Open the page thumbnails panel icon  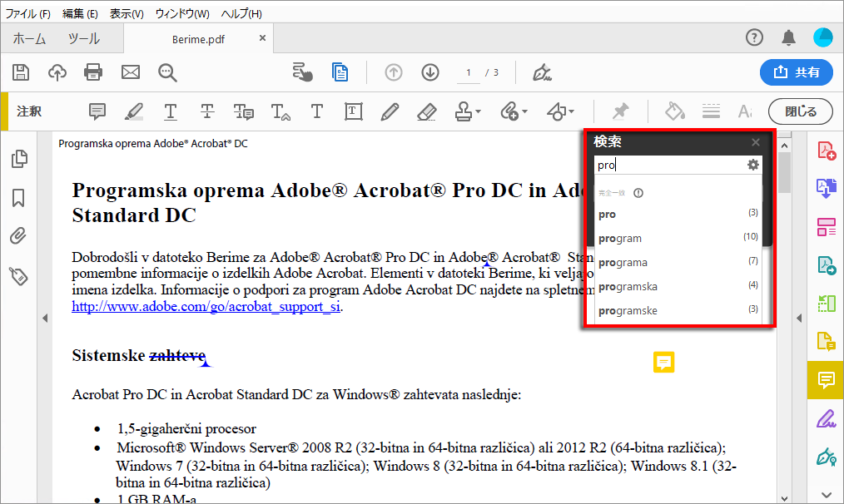click(19, 159)
